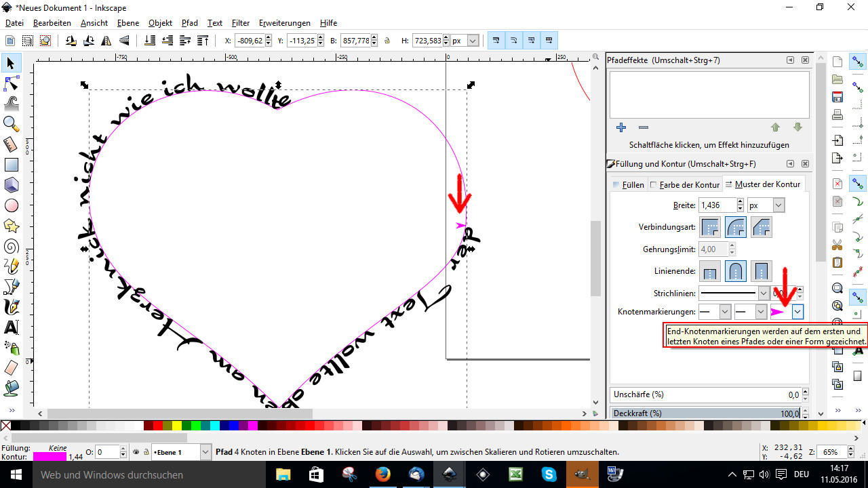Image resolution: width=868 pixels, height=488 pixels.
Task: Click the Breite stroke width input field
Action: click(717, 205)
